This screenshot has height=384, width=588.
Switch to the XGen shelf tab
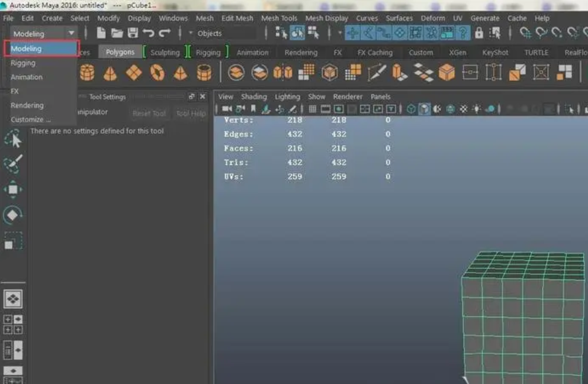click(x=458, y=53)
